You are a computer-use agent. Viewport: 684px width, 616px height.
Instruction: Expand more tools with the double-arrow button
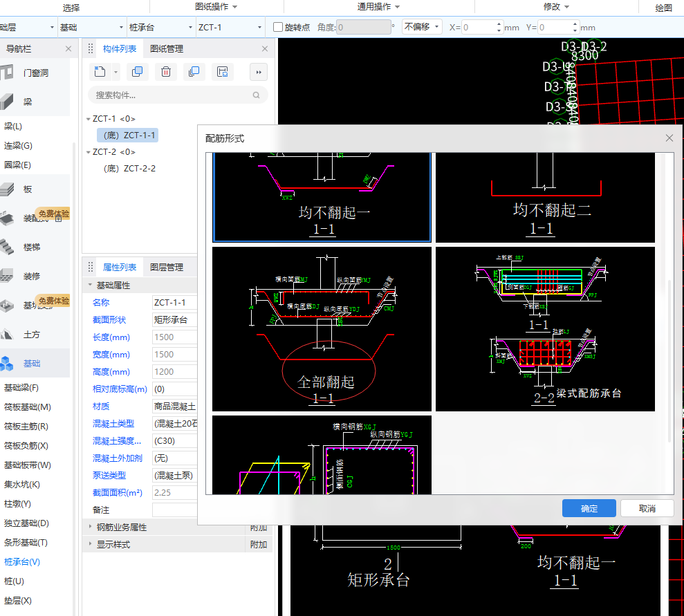[x=259, y=72]
